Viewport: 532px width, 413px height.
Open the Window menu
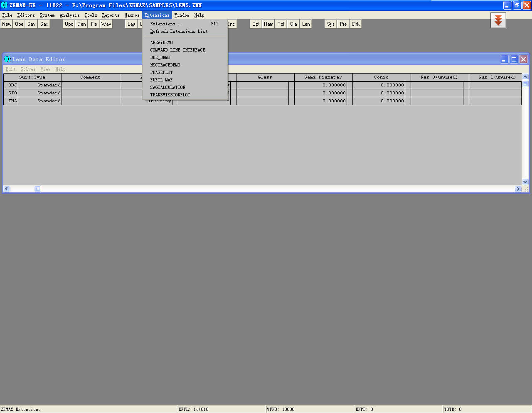tap(182, 15)
